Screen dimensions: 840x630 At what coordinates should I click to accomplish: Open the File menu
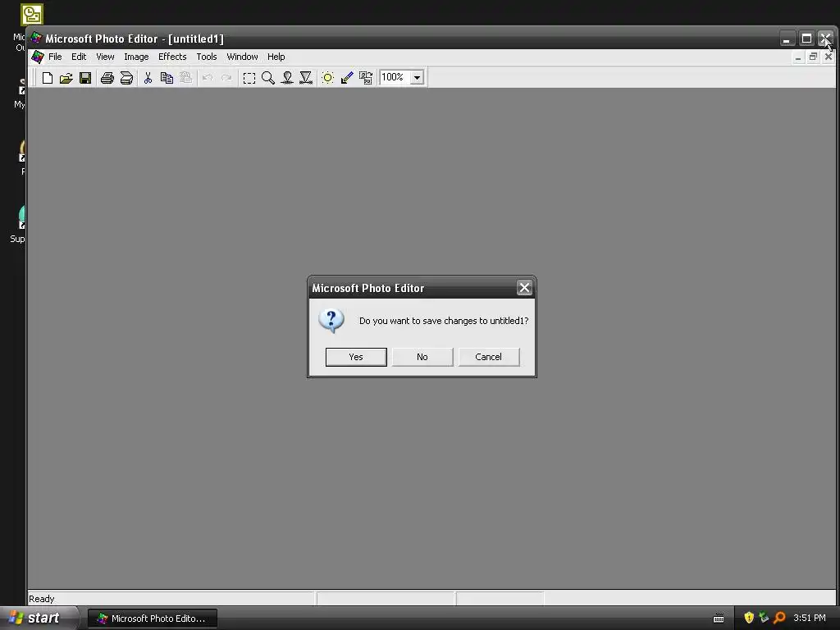pyautogui.click(x=55, y=57)
